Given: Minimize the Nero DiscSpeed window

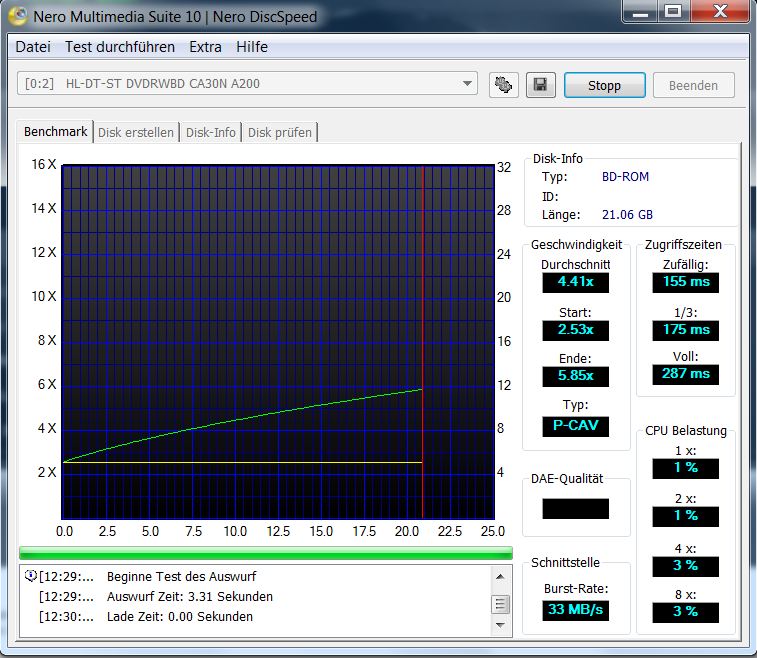Looking at the screenshot, I should coord(641,12).
